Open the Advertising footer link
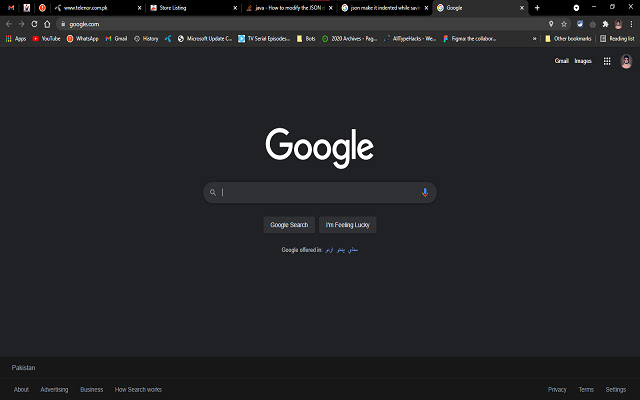The image size is (640, 400). coord(54,389)
